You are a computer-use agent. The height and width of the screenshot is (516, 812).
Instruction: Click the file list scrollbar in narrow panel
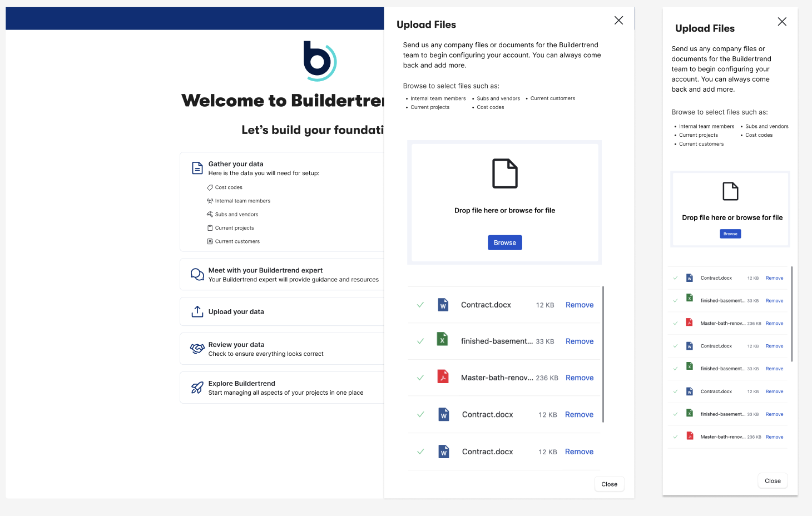[x=791, y=314]
